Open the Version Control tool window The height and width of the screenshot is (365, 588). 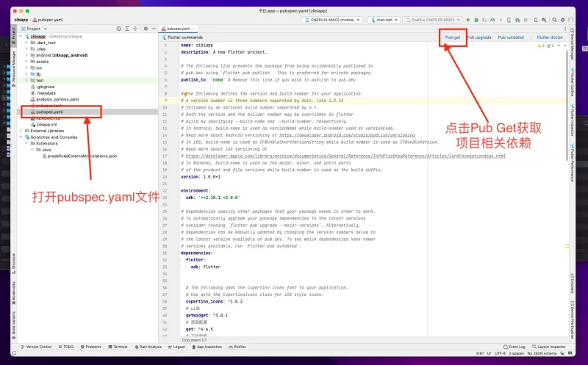tap(36, 347)
